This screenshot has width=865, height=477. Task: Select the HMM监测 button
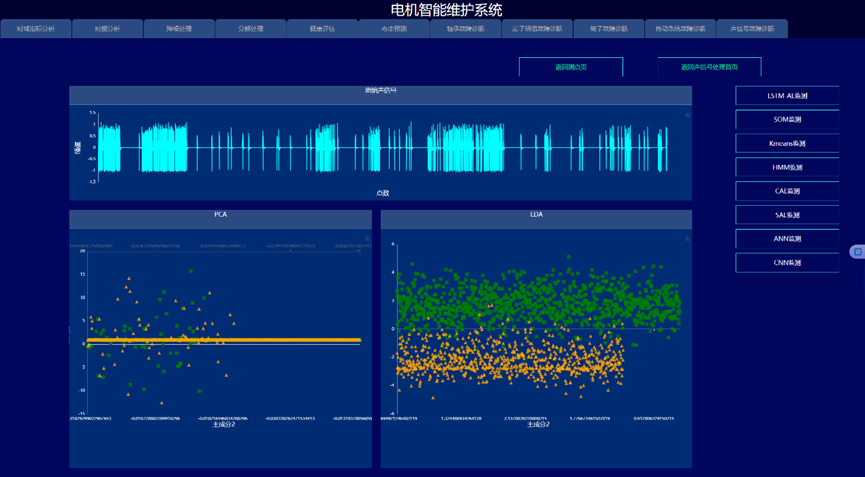[x=787, y=168]
